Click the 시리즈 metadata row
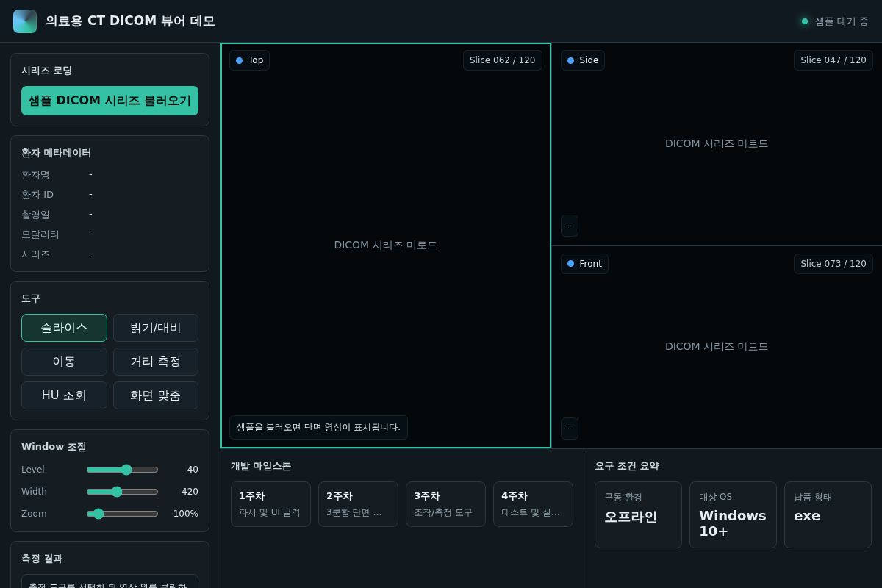The width and height of the screenshot is (882, 588). [x=110, y=254]
